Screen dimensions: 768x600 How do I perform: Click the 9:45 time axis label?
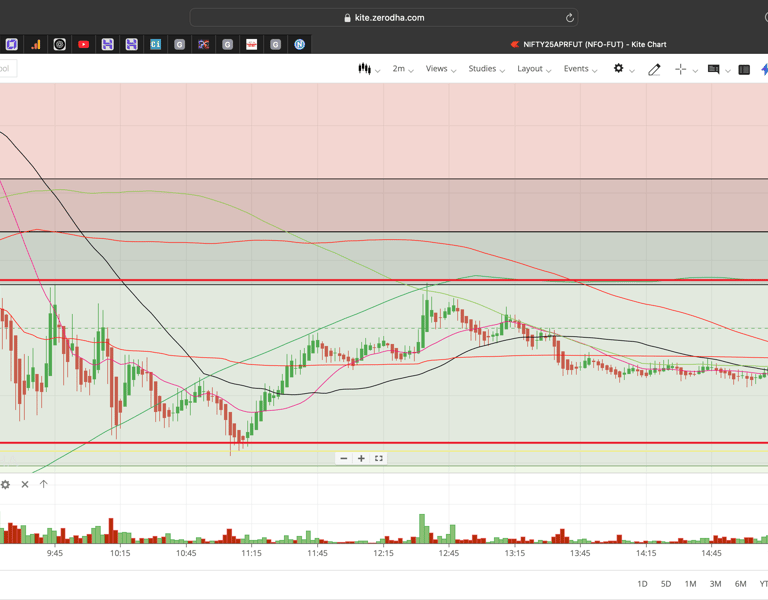pyautogui.click(x=55, y=553)
